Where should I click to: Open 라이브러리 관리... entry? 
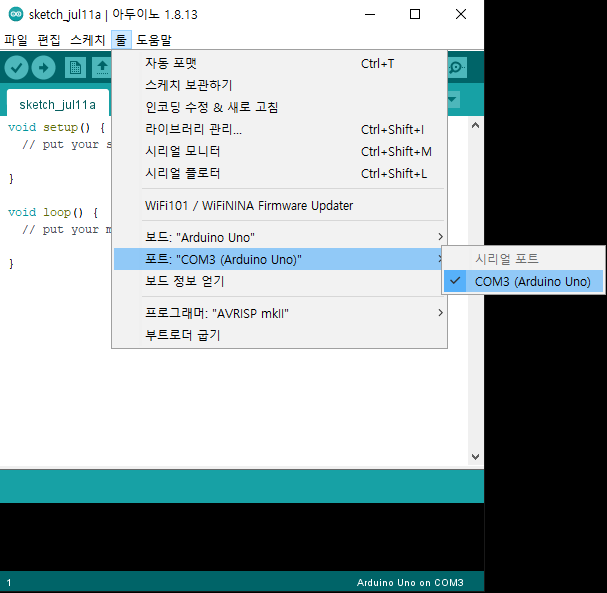[279, 129]
